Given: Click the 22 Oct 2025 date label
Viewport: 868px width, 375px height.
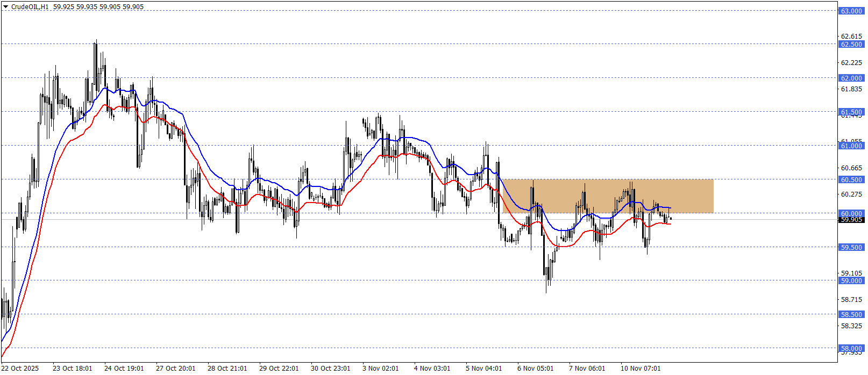Looking at the screenshot, I should (x=20, y=369).
